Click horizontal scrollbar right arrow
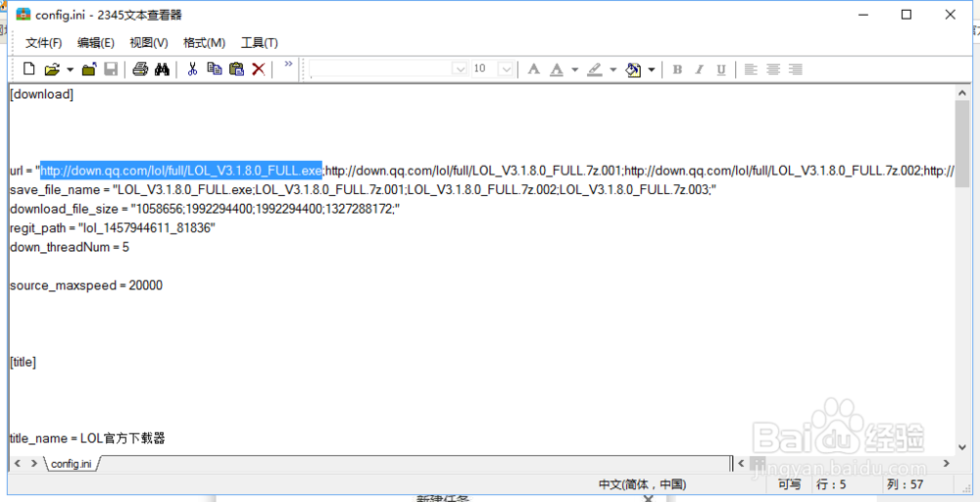The height and width of the screenshot is (502, 980). click(x=947, y=463)
